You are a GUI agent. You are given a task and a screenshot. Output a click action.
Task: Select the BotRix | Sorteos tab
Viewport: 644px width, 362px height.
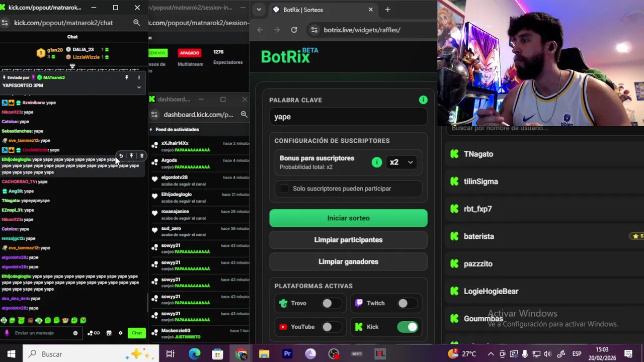click(322, 10)
